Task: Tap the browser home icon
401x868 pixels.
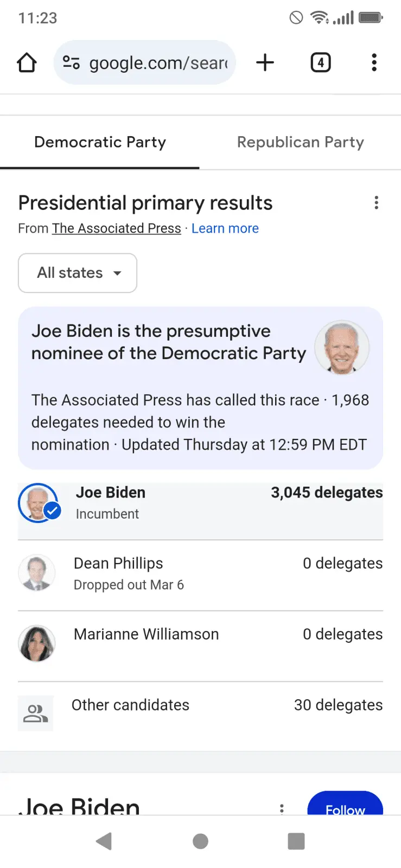Action: pyautogui.click(x=27, y=63)
